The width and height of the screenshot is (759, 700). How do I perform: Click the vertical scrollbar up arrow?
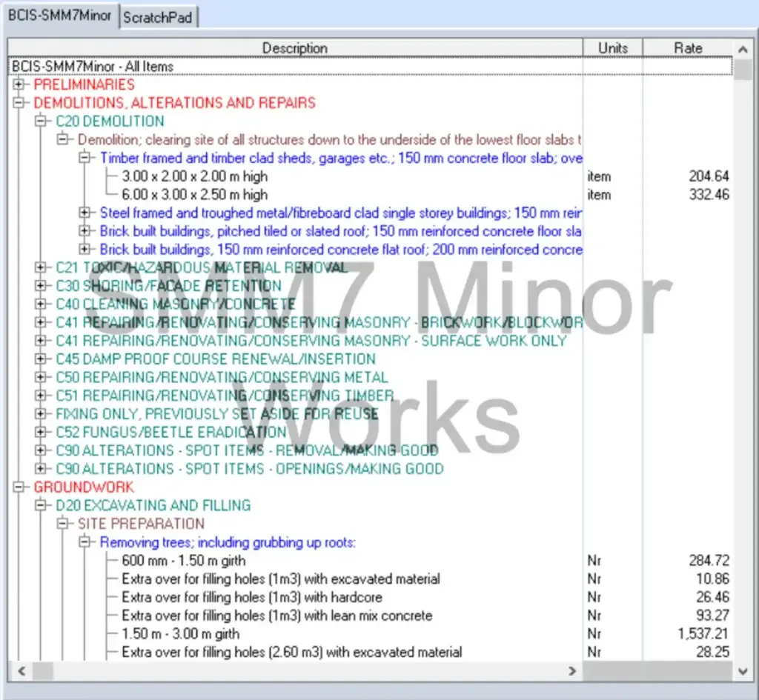743,49
